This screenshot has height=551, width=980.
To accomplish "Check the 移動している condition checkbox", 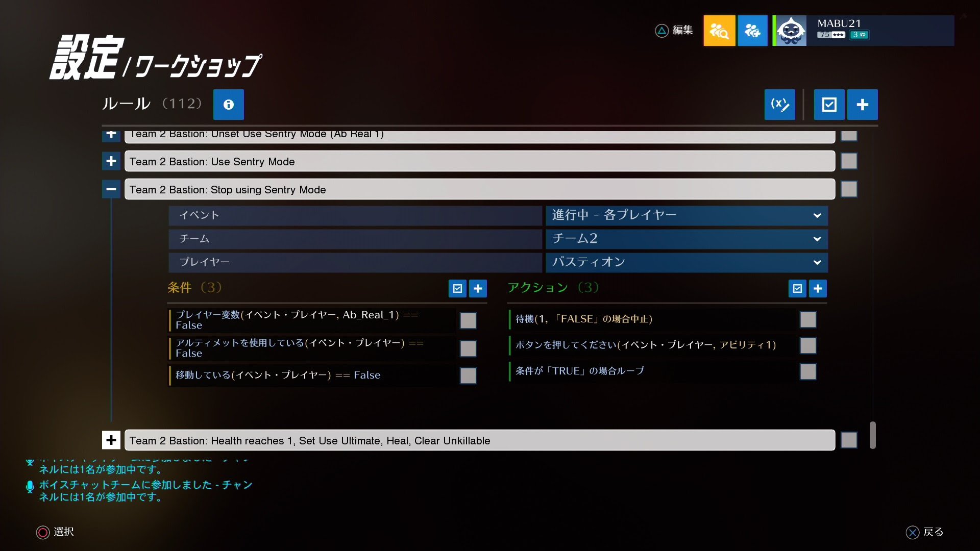I will coord(468,375).
